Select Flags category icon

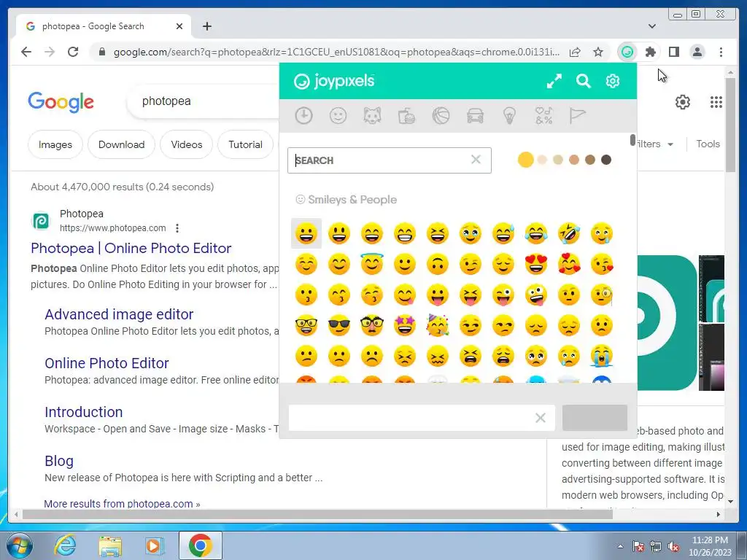[x=577, y=116]
